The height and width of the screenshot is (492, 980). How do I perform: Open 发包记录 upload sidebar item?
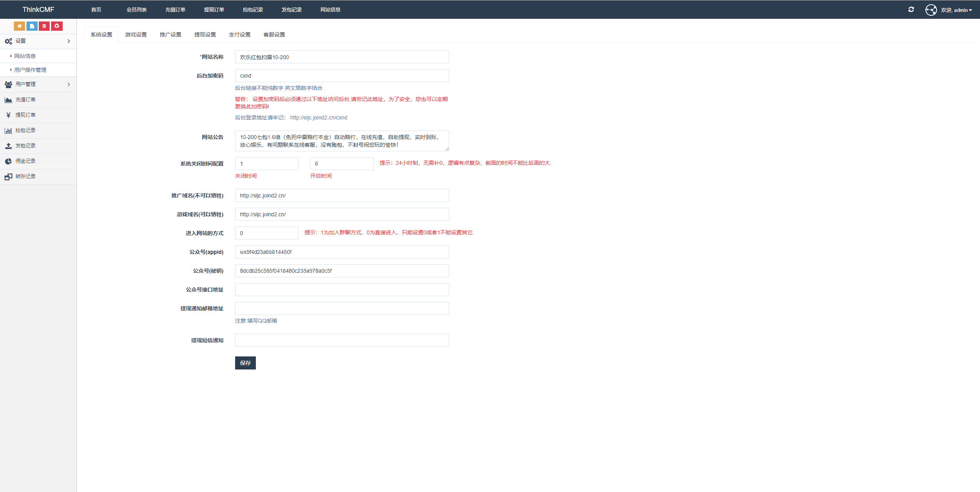click(25, 146)
